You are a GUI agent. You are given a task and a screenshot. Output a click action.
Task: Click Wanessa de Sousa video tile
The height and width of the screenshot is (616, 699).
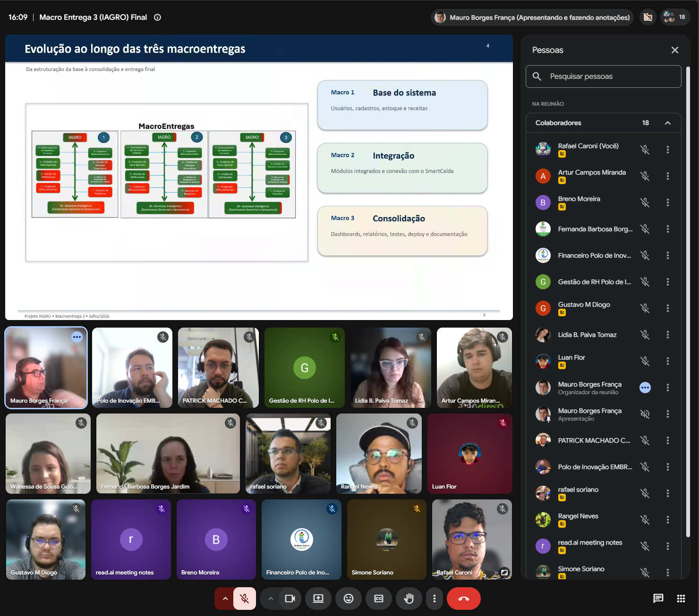click(48, 454)
